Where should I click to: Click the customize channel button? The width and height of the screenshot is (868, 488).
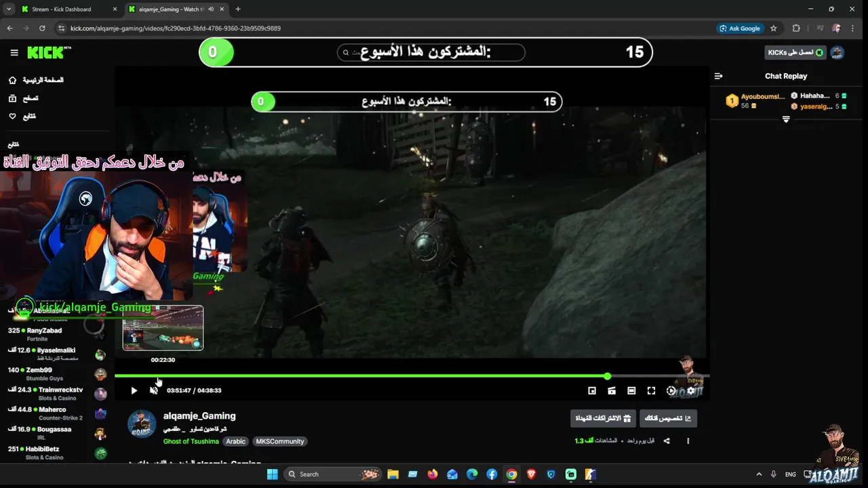pos(668,418)
